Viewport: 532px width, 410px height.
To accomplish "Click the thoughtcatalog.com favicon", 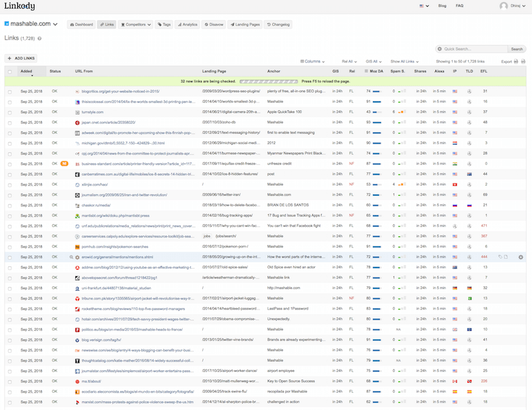I will (x=77, y=361).
